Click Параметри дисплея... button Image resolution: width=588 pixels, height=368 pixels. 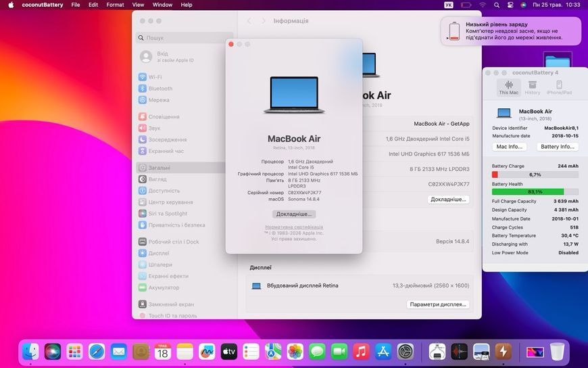tap(438, 304)
